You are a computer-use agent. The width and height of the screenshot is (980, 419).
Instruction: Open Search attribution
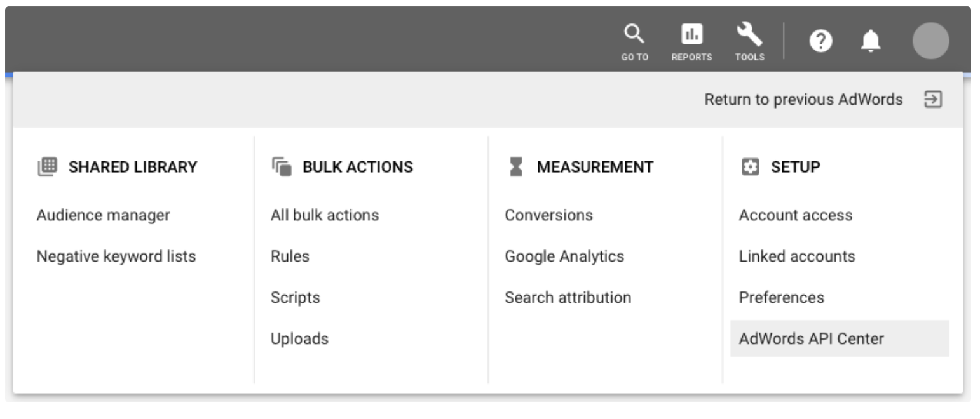click(x=568, y=298)
